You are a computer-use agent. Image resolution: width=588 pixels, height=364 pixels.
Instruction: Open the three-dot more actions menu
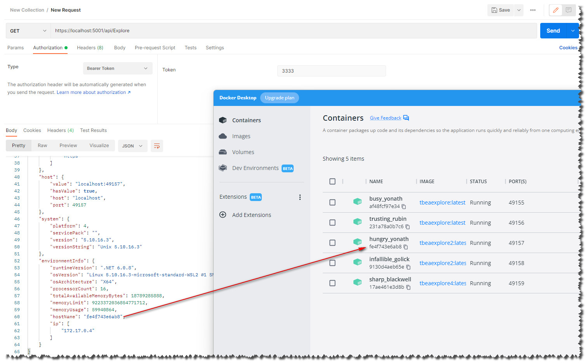[533, 10]
